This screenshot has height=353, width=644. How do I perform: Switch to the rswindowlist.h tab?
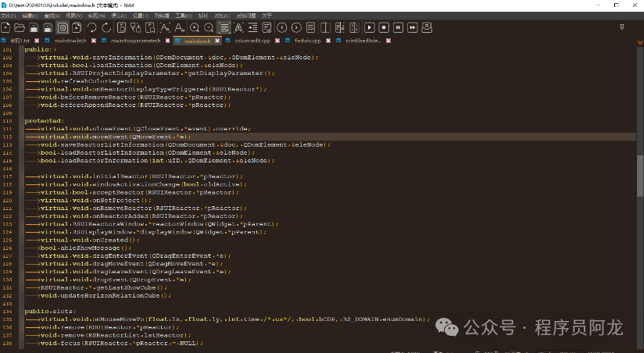tap(70, 41)
